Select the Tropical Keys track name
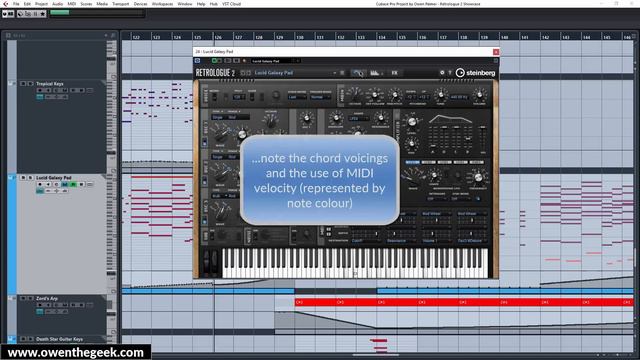 point(50,84)
